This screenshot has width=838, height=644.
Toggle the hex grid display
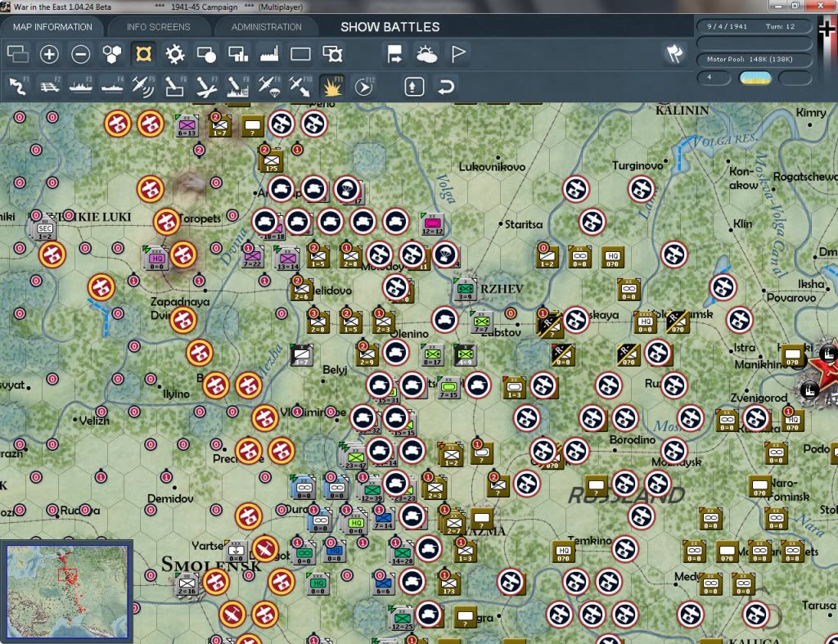(112, 54)
